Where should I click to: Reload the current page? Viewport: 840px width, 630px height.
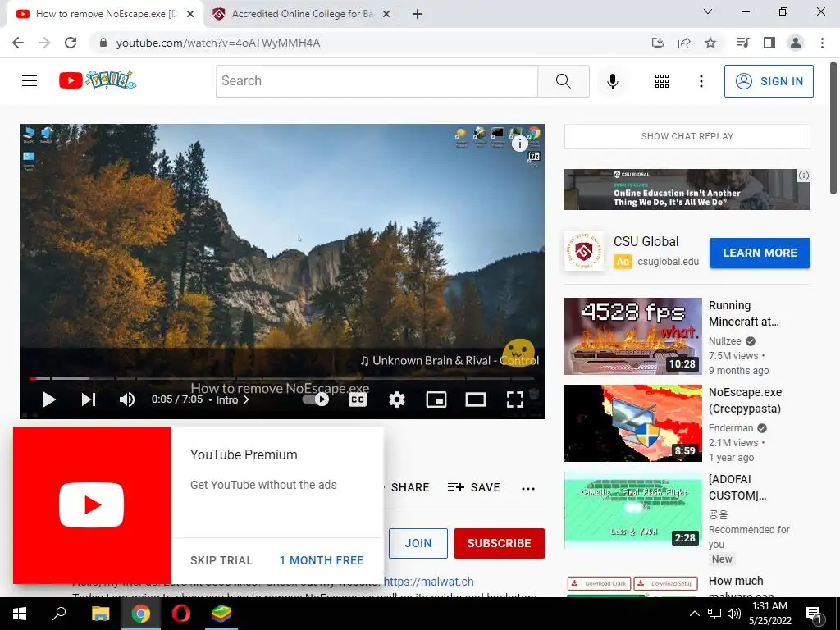(71, 43)
